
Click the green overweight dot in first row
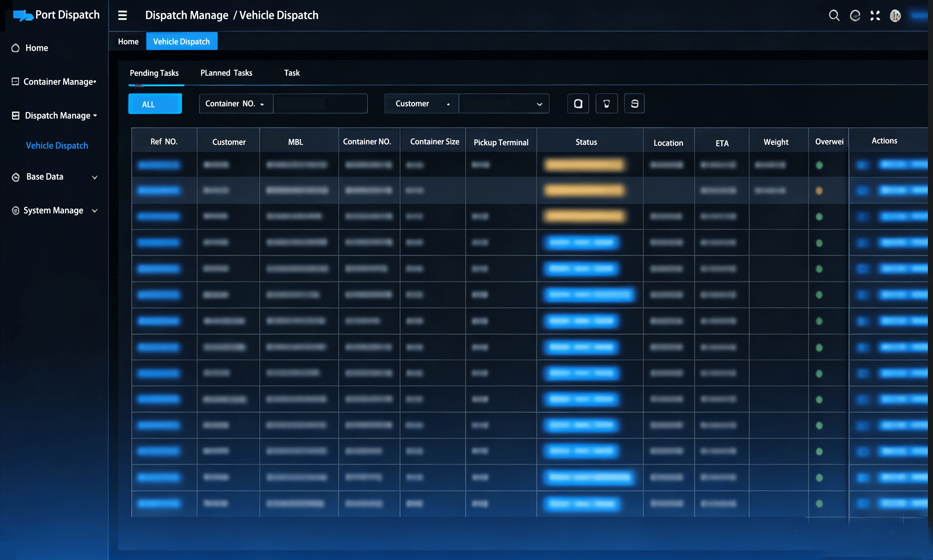pyautogui.click(x=819, y=165)
